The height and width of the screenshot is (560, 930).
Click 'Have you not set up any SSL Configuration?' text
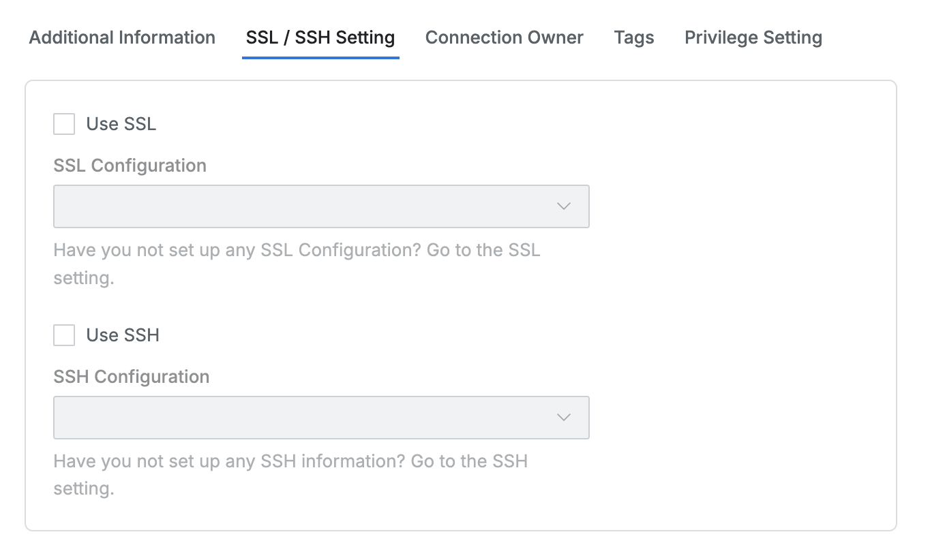[237, 251]
